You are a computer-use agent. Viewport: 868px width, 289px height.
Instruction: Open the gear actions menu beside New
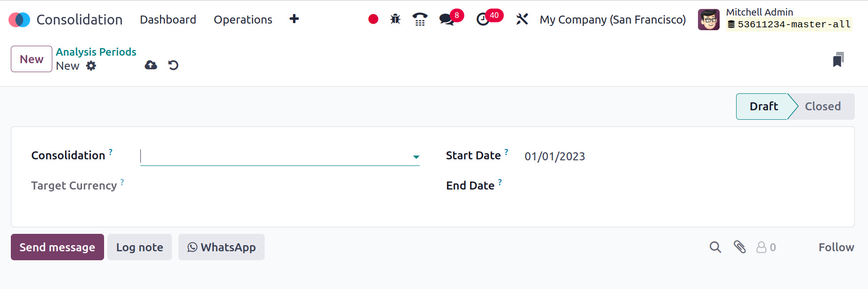[x=91, y=66]
